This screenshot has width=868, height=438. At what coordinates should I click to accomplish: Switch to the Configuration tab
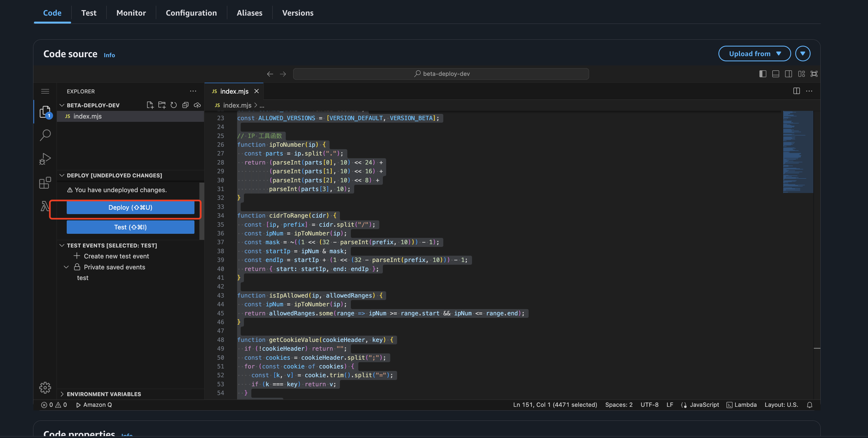(x=191, y=13)
